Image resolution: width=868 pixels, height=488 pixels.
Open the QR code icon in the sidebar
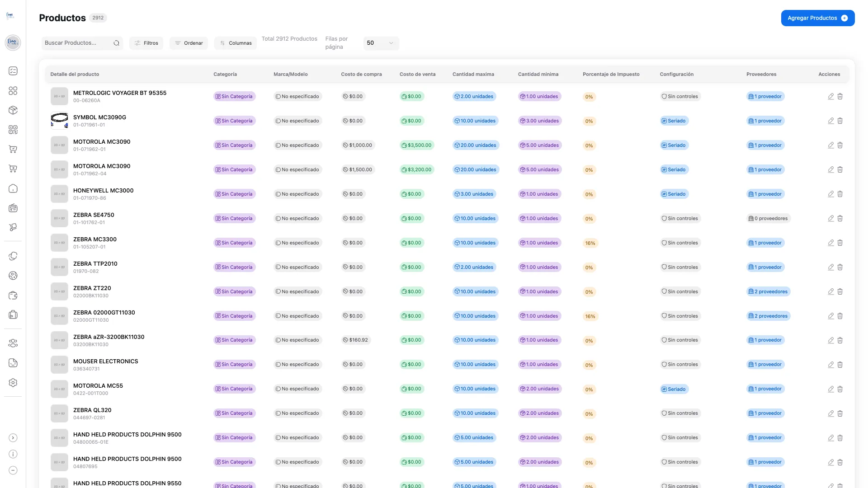click(x=13, y=130)
